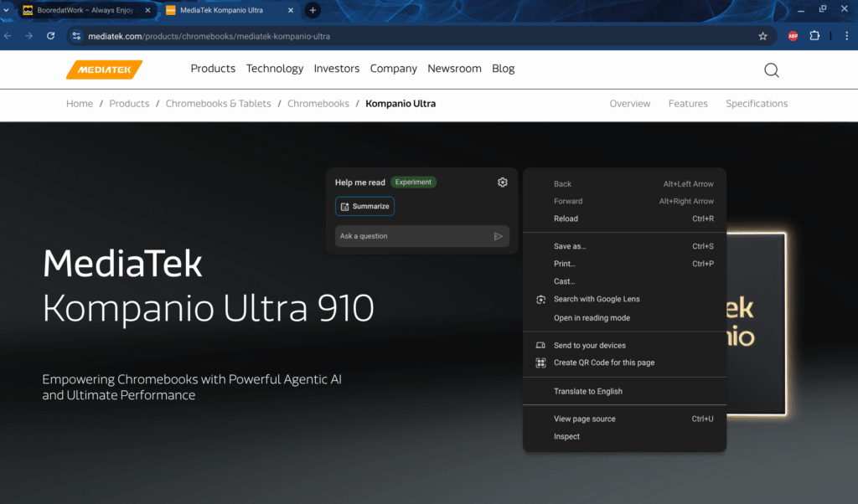
Task: Open the site search magnifier icon
Action: tap(772, 70)
